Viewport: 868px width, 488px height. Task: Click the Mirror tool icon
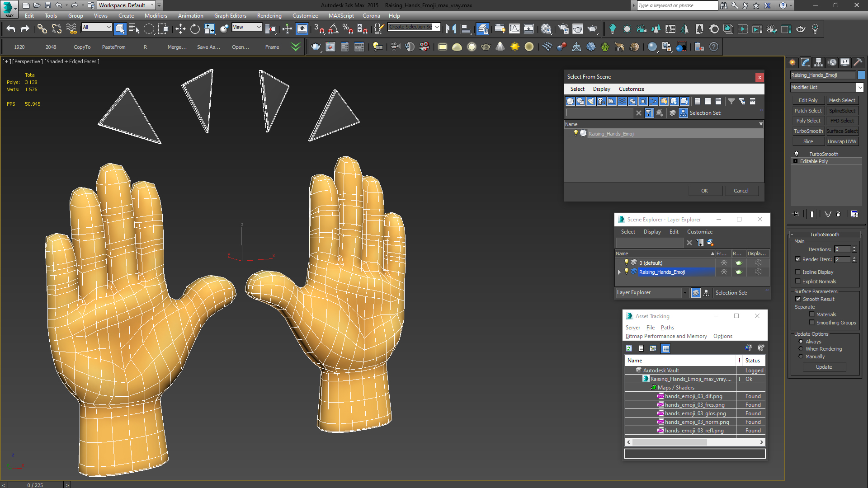tap(451, 29)
